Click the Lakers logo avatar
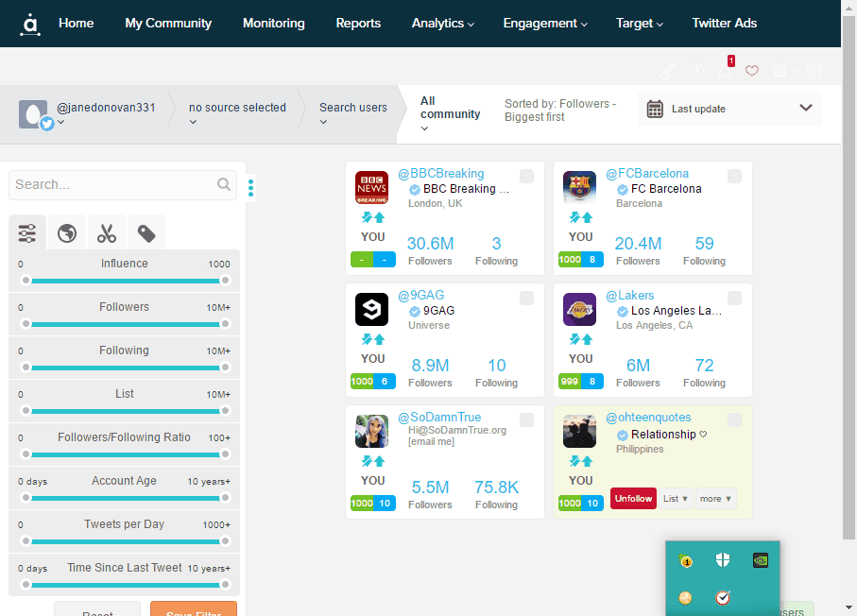857x616 pixels. [x=579, y=309]
